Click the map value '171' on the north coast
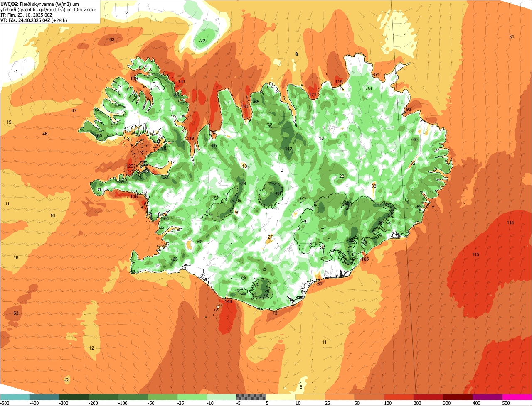Viewport: 532px width, 406px height. pos(313,95)
